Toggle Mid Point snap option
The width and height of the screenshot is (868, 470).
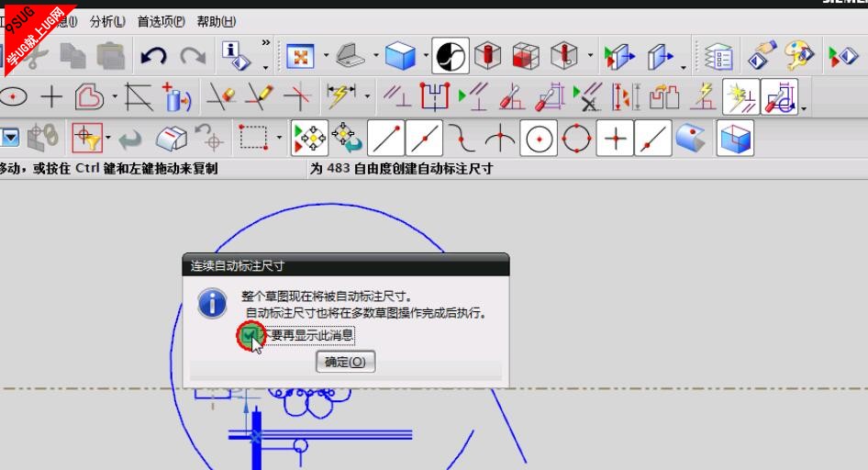424,138
